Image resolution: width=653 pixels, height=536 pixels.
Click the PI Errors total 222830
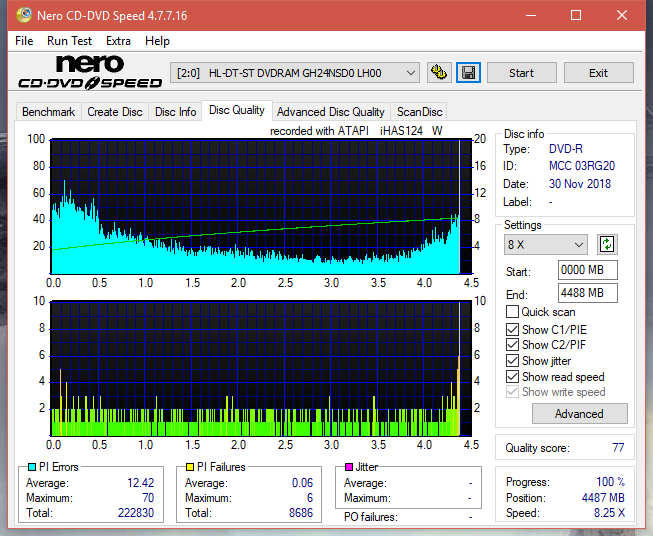point(136,513)
